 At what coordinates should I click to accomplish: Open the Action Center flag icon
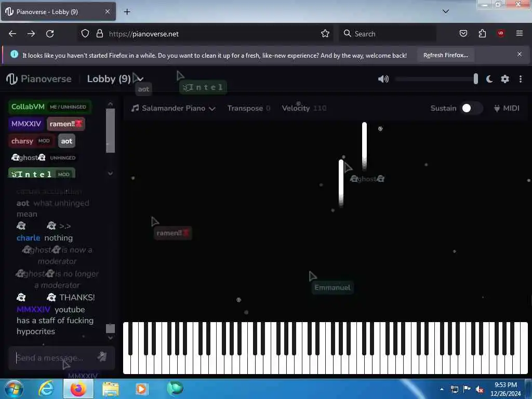(x=467, y=389)
